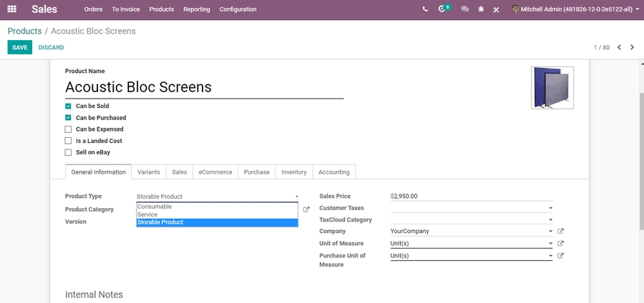The width and height of the screenshot is (644, 303).
Task: Open the conversations chat icon
Action: pyautogui.click(x=464, y=9)
